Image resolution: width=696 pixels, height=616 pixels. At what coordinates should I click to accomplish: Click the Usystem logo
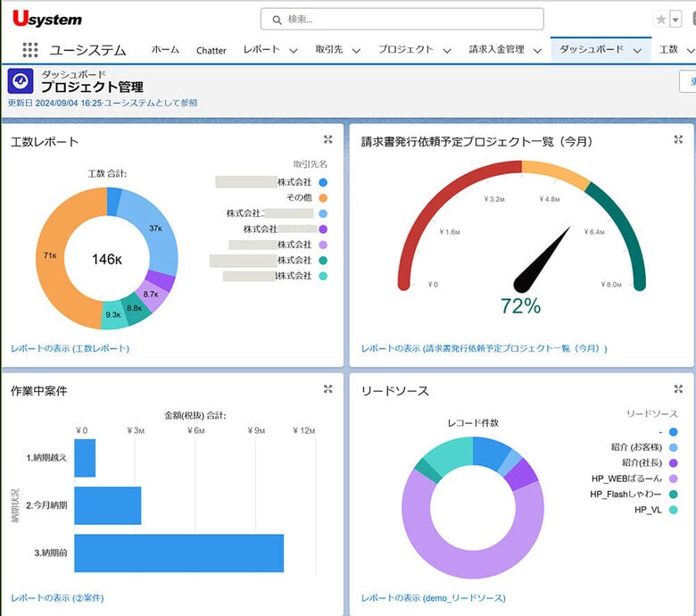click(x=47, y=19)
